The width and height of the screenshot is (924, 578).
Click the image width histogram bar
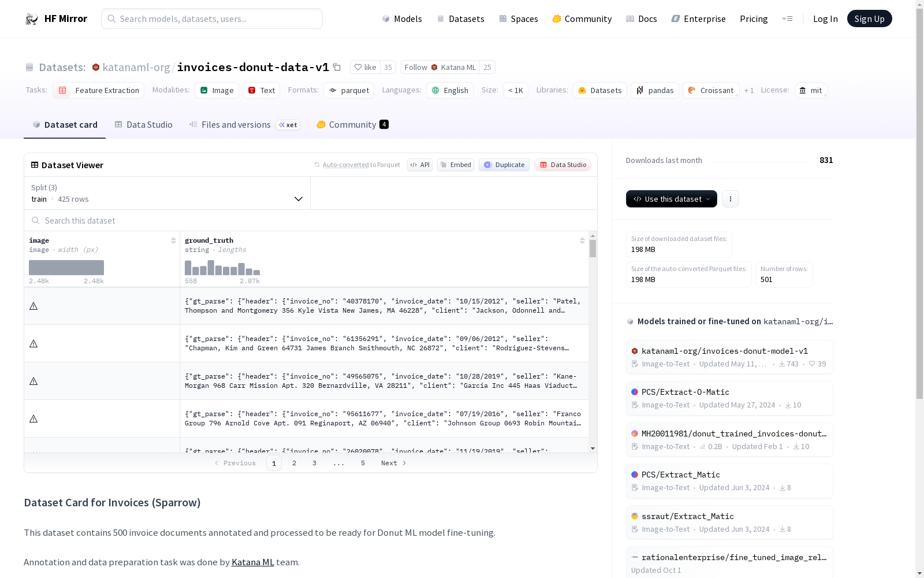pyautogui.click(x=66, y=268)
